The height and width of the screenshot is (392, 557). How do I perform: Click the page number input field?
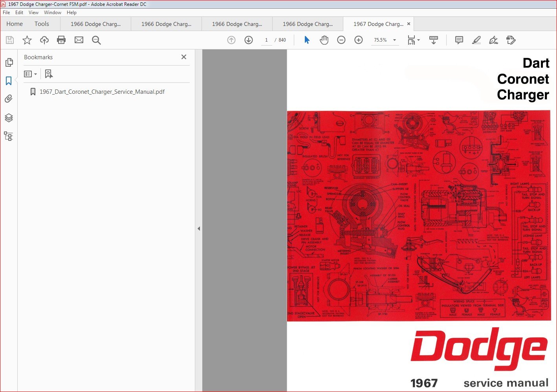pos(266,40)
